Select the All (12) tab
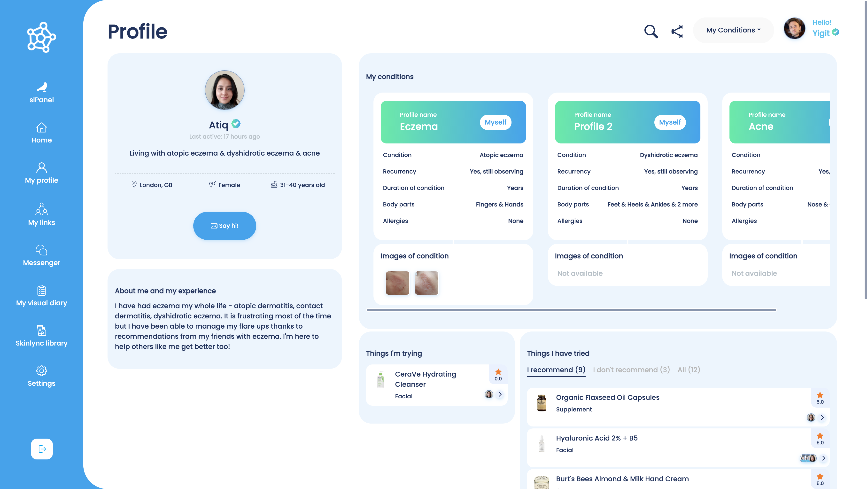The image size is (868, 489). [x=689, y=370]
